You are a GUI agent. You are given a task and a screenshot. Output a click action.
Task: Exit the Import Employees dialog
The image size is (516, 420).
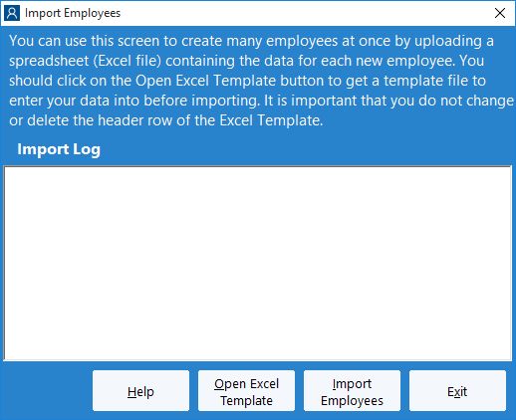(457, 391)
